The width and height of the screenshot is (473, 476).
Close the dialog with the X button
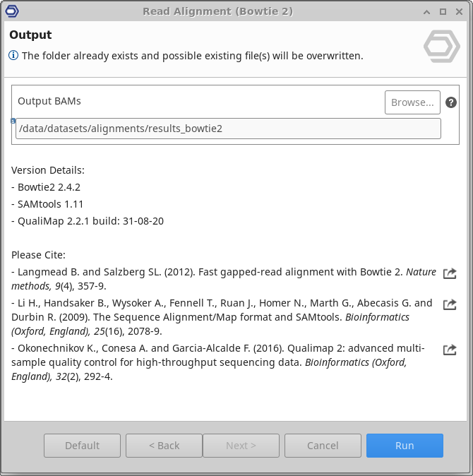pos(460,11)
